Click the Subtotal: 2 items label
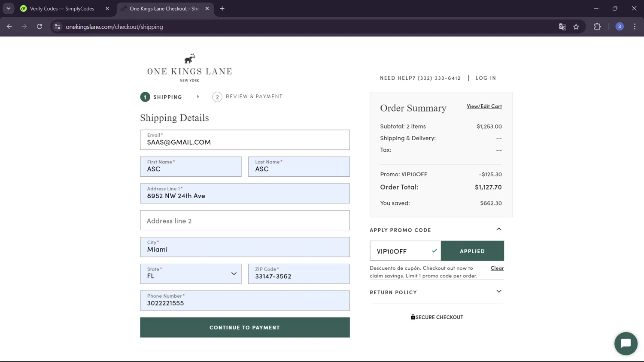The height and width of the screenshot is (362, 644). coord(403,127)
